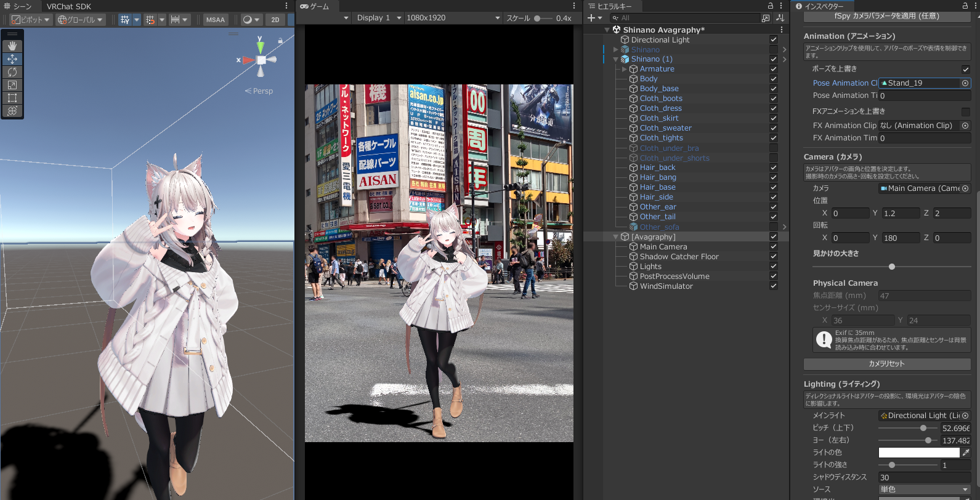This screenshot has width=980, height=500.
Task: Select the Hand view tool
Action: point(12,46)
